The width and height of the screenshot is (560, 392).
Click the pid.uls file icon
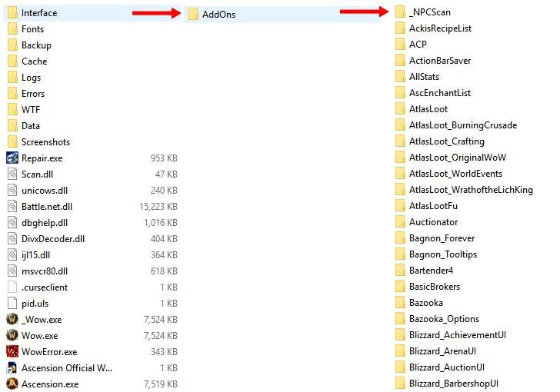click(x=12, y=303)
